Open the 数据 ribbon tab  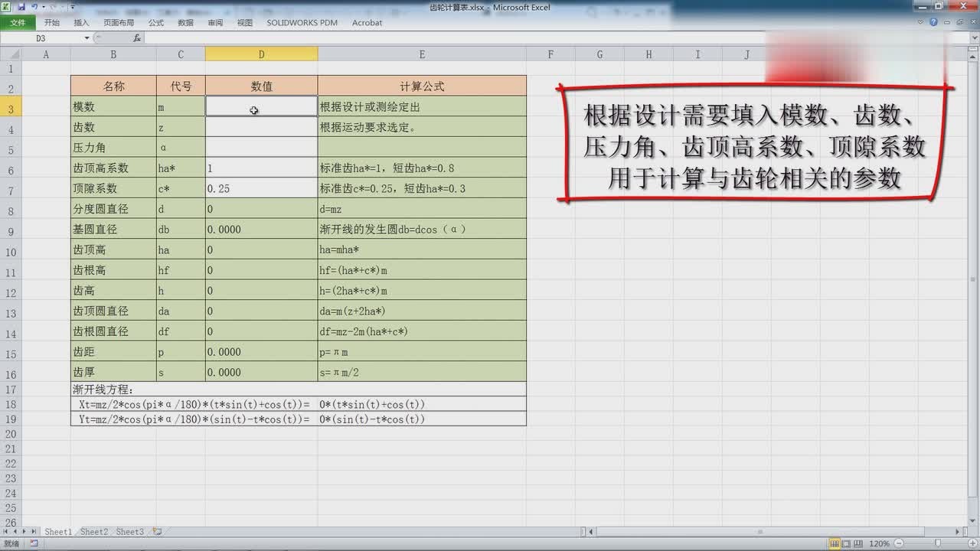tap(185, 23)
